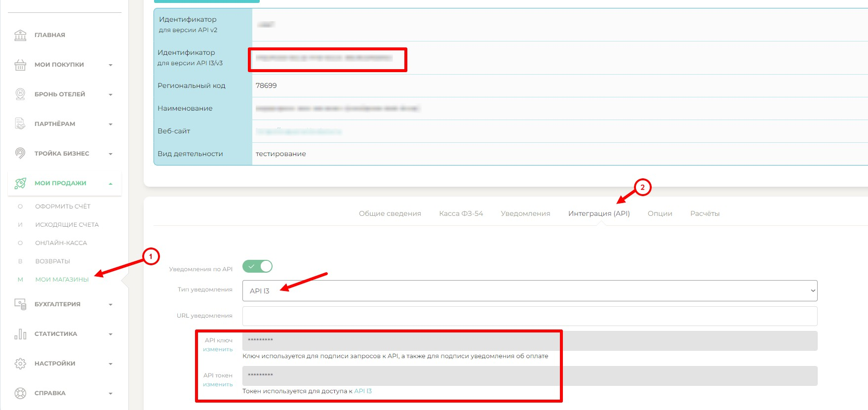The image size is (868, 410).
Task: Click the Настройки gear icon
Action: pyautogui.click(x=20, y=364)
